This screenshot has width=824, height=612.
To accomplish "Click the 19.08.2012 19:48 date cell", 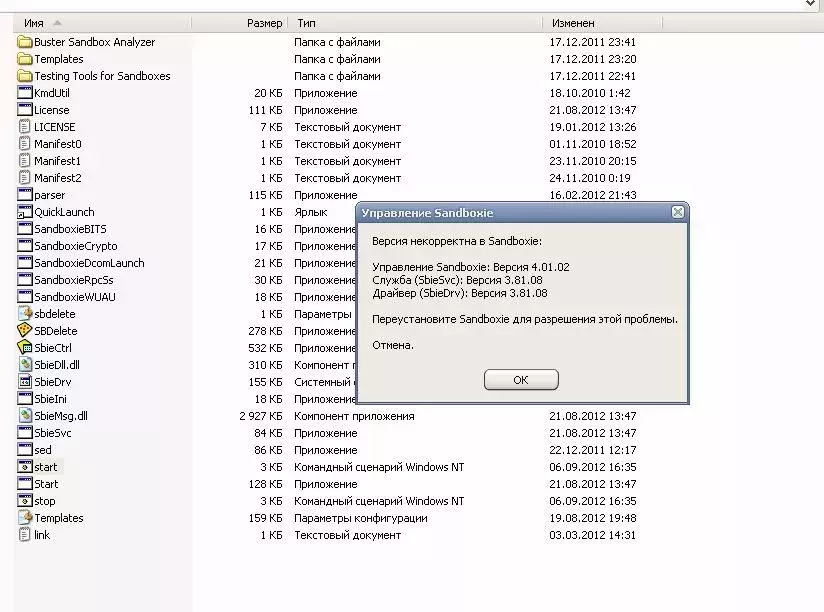I will click(x=593, y=518).
